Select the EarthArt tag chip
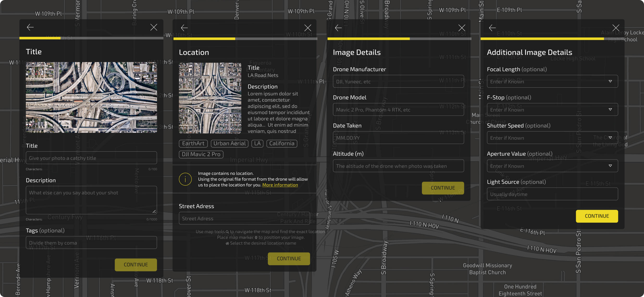The width and height of the screenshot is (644, 297). (193, 143)
